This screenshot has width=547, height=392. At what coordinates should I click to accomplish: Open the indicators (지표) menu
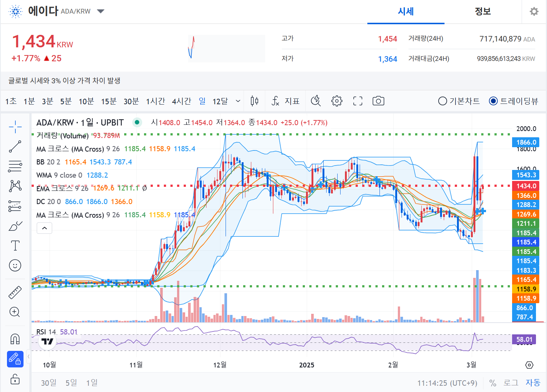(285, 101)
